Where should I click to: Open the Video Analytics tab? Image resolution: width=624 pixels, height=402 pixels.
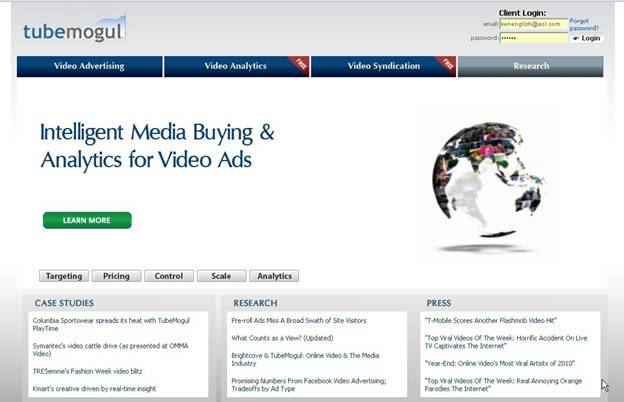pos(236,66)
